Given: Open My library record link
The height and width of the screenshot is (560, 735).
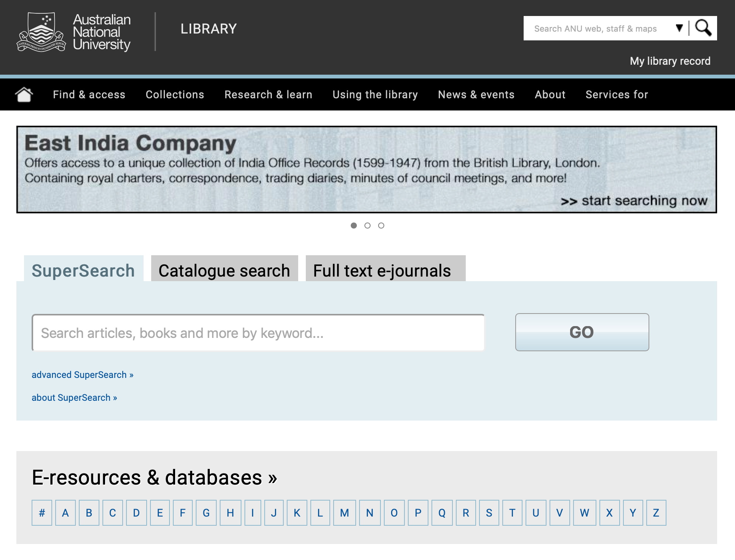Looking at the screenshot, I should click(670, 61).
